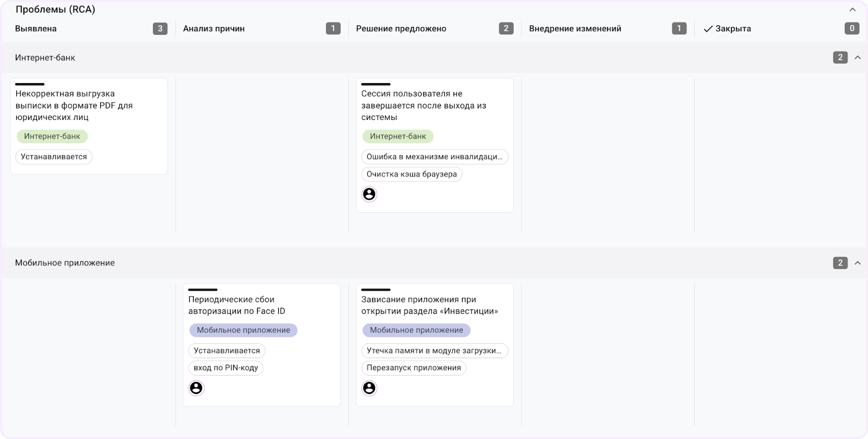This screenshot has height=439, width=868.
Task: Collapse the Интернет-банк swimlane
Action: click(858, 58)
